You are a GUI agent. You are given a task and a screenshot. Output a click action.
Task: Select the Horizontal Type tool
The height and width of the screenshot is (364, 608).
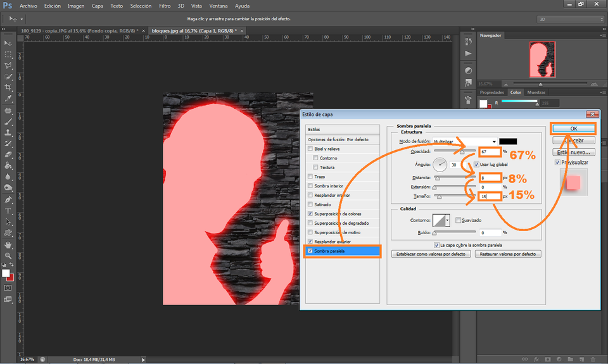tap(8, 210)
